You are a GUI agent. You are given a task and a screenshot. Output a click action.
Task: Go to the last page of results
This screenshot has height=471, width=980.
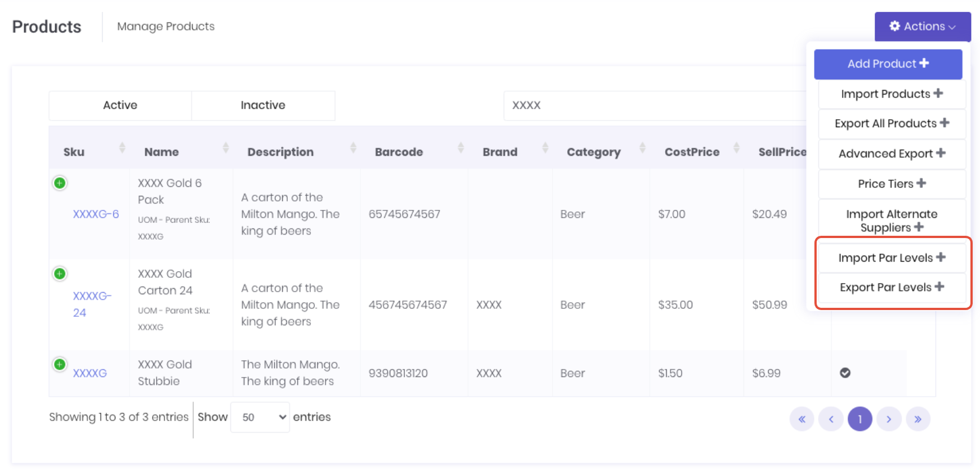pos(917,419)
